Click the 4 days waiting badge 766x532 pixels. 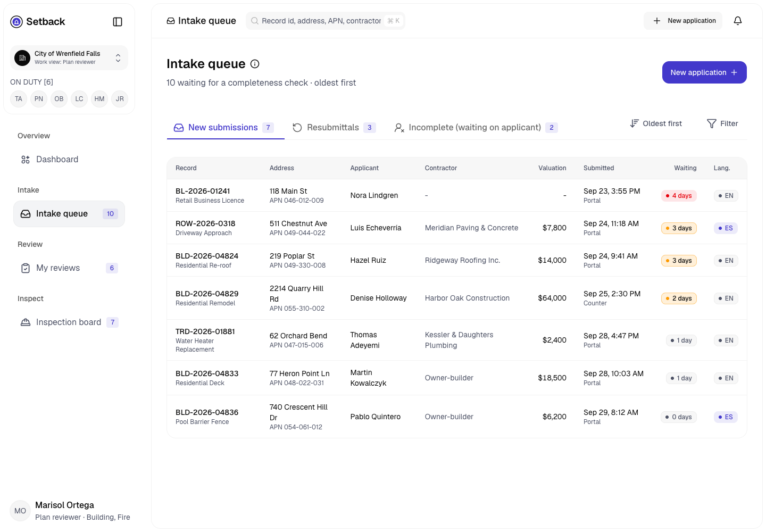679,196
